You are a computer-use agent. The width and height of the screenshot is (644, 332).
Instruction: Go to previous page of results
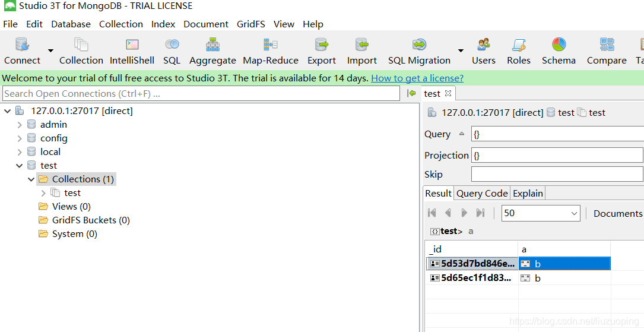[x=448, y=213]
